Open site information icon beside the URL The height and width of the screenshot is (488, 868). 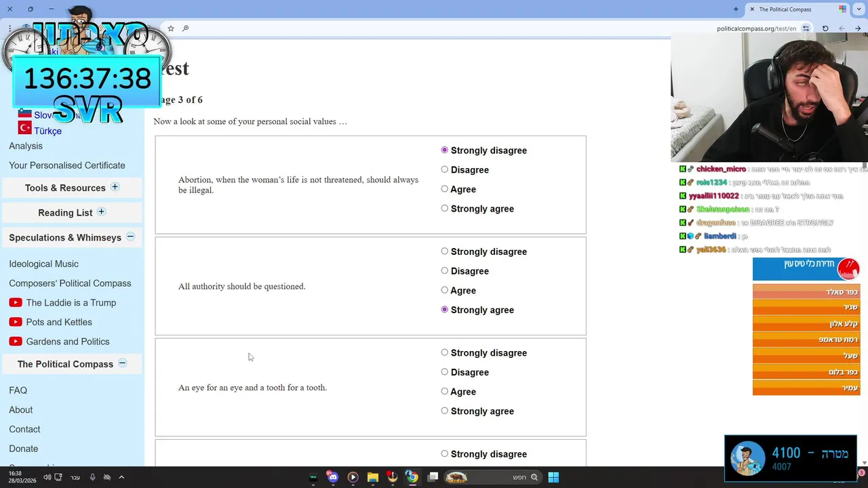point(806,28)
